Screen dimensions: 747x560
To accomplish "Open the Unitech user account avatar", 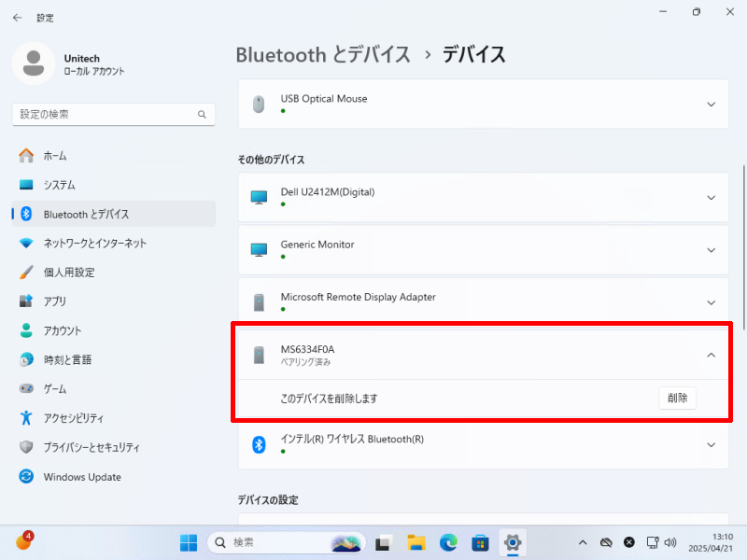I will coord(34,63).
